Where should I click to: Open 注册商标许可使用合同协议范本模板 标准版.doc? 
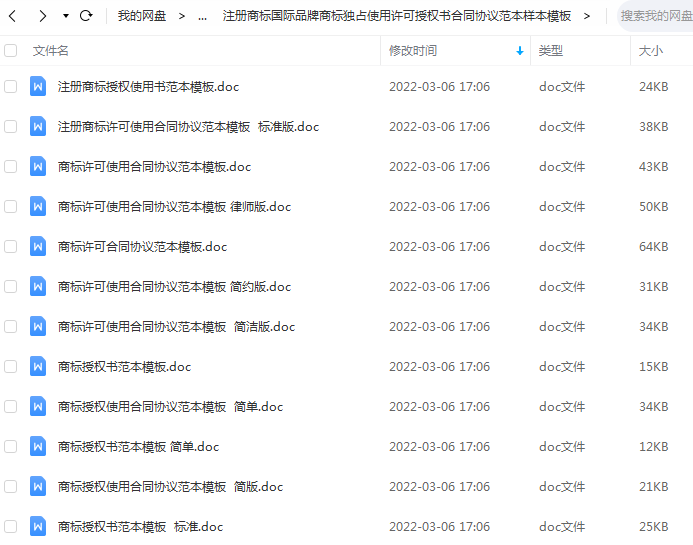(188, 127)
